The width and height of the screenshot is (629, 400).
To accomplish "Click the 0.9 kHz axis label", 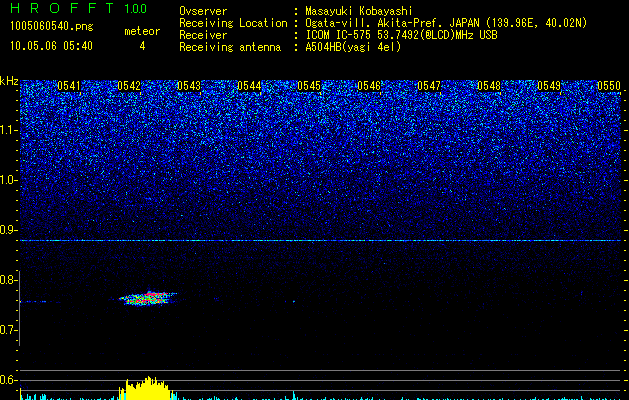I will 9,230.
